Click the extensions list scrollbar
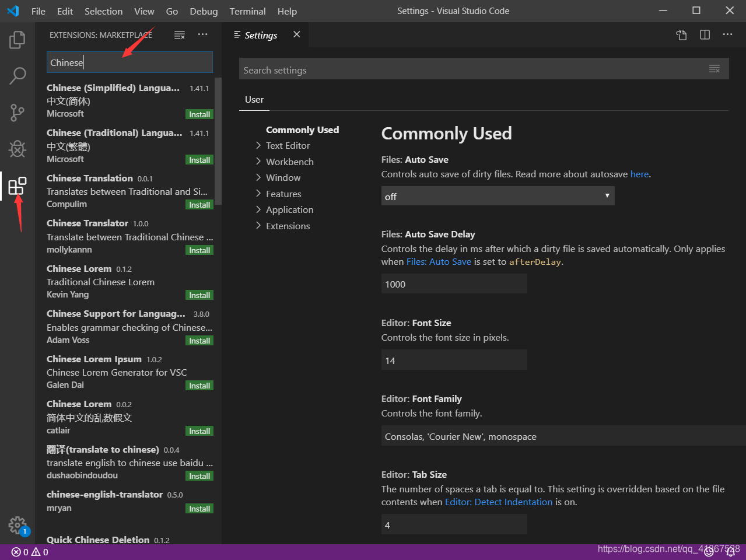The height and width of the screenshot is (560, 746). tap(218, 141)
